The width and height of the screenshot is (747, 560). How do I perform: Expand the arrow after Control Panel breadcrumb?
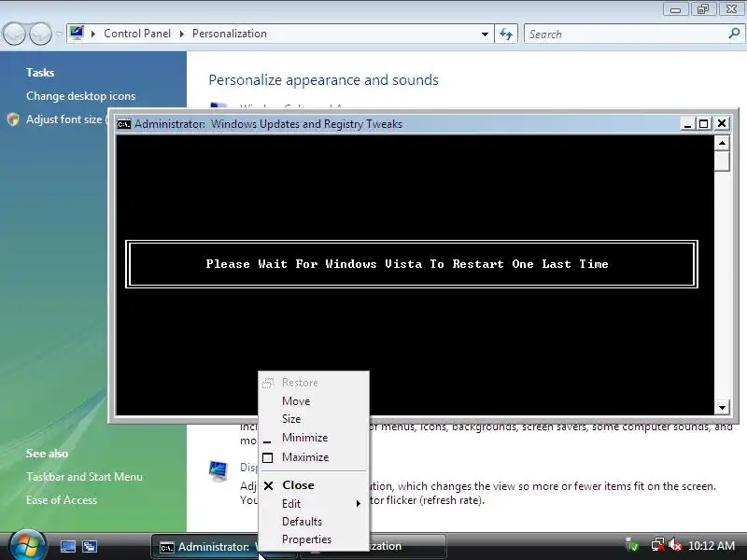pyautogui.click(x=181, y=34)
